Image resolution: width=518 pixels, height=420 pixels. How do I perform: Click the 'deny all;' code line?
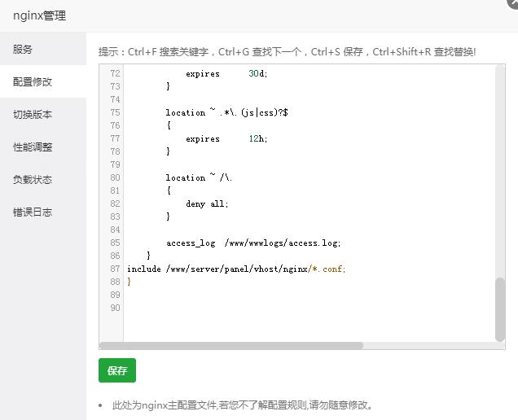(207, 203)
